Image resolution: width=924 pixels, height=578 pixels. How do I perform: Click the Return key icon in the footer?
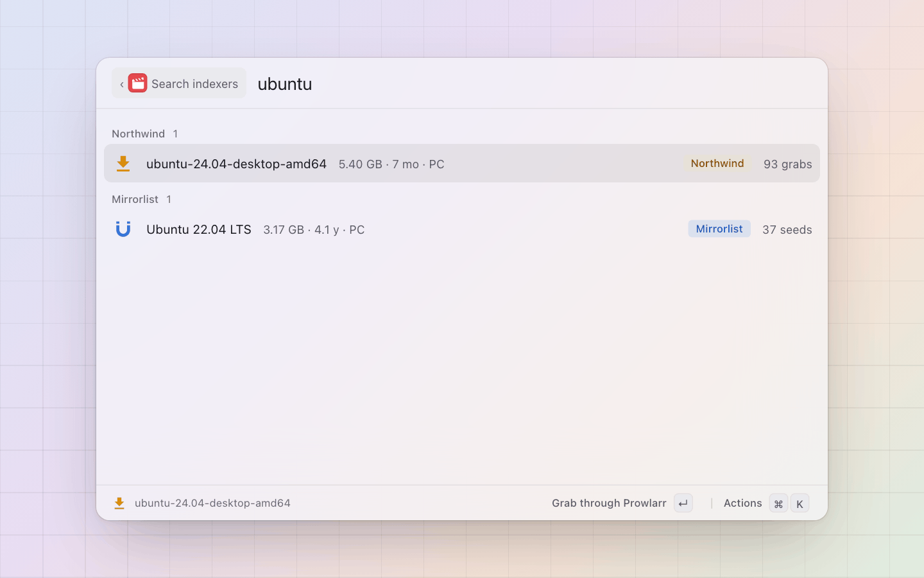pos(683,503)
